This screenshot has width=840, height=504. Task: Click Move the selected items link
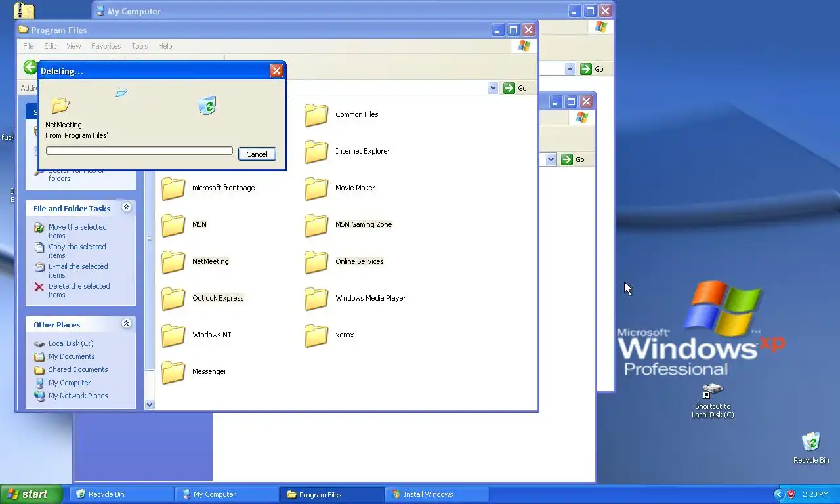click(77, 231)
